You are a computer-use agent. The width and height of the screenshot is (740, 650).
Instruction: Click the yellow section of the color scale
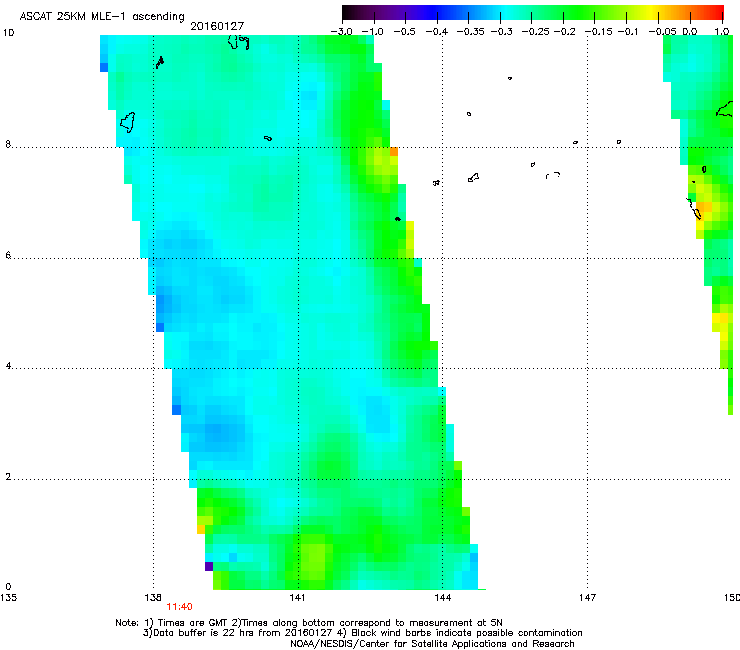tap(654, 12)
